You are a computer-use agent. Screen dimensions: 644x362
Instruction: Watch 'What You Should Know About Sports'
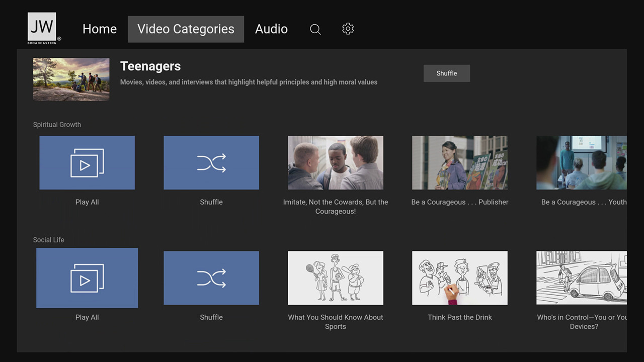pos(336,278)
